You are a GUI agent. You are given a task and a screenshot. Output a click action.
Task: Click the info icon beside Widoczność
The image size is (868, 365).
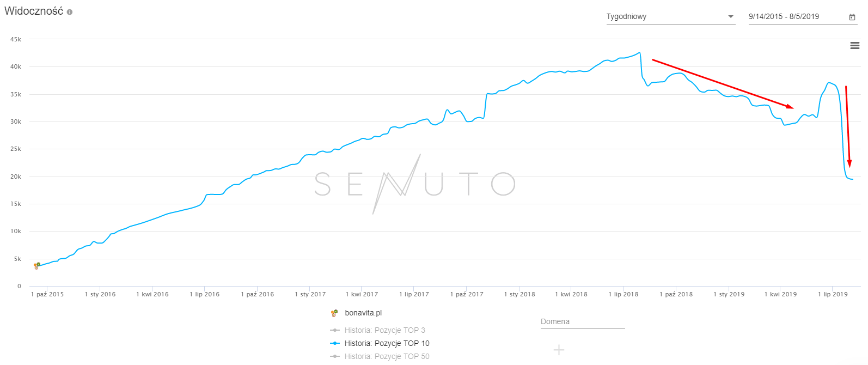coord(70,12)
